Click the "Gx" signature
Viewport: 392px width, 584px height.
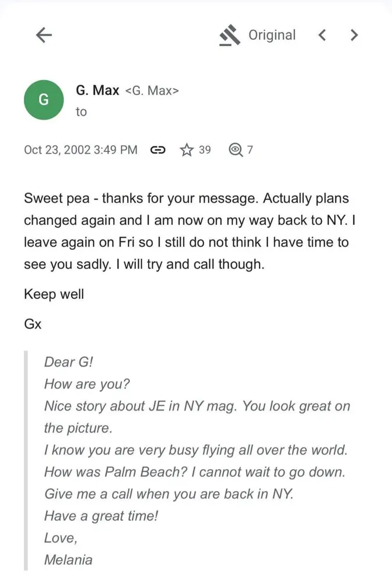coord(33,324)
